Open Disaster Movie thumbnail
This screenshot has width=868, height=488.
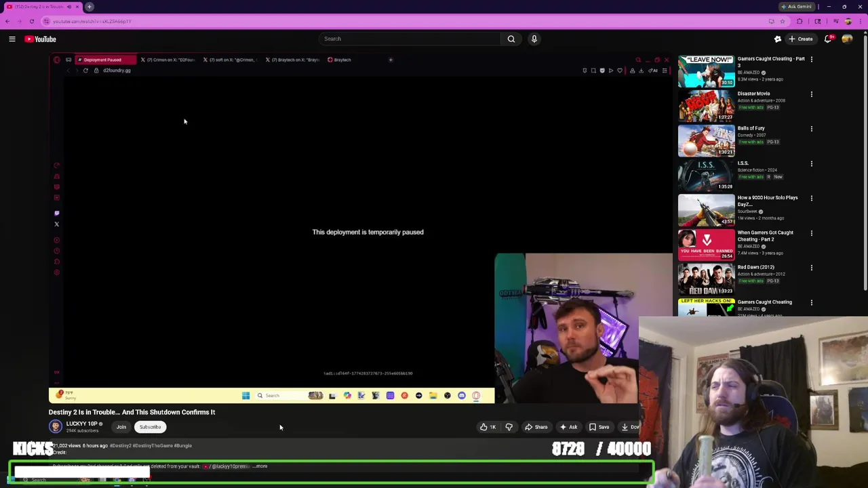click(x=706, y=106)
